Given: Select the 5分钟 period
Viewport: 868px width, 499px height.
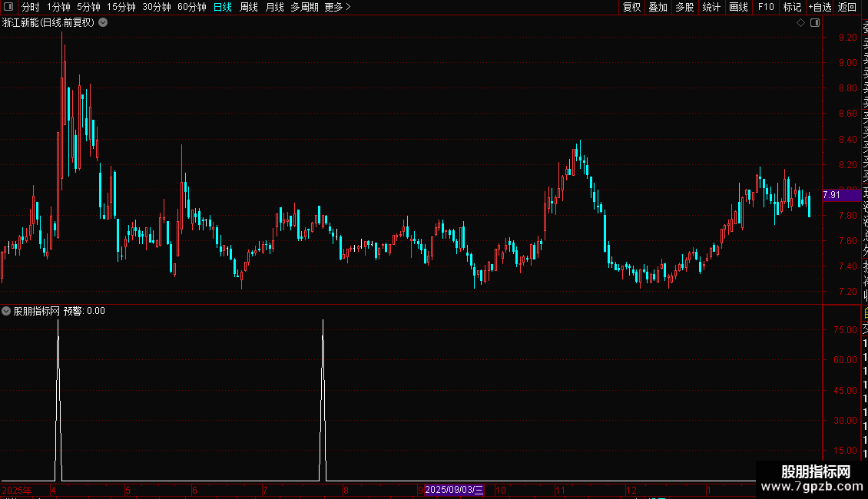Looking at the screenshot, I should point(88,7).
